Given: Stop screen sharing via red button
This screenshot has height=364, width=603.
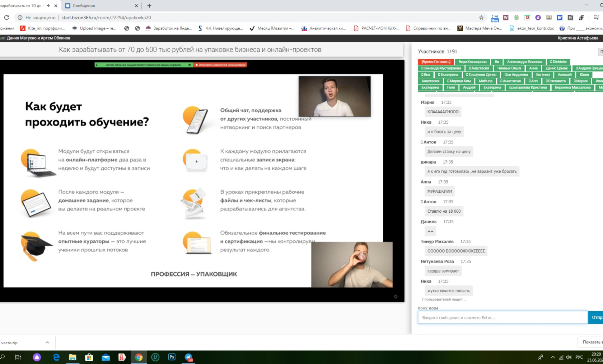Looking at the screenshot, I should [220, 65].
